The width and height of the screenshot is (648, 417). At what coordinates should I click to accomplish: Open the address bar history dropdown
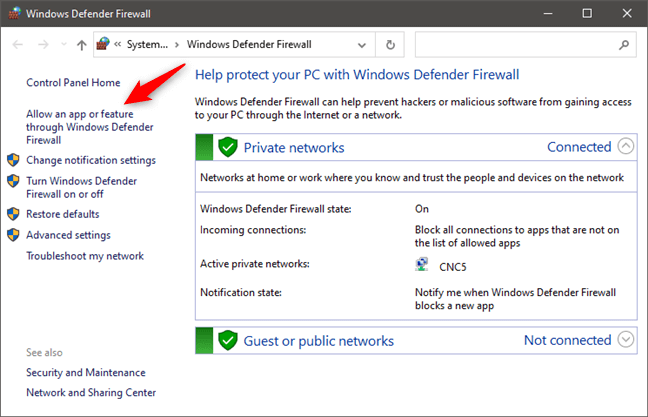click(x=362, y=45)
